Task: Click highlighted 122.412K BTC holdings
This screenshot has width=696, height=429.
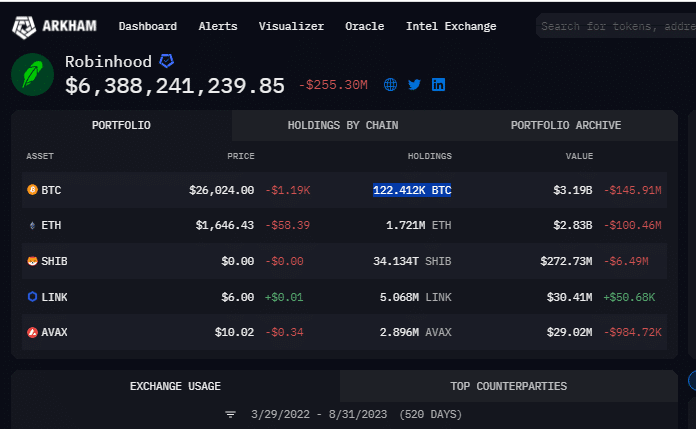Action: pyautogui.click(x=412, y=190)
